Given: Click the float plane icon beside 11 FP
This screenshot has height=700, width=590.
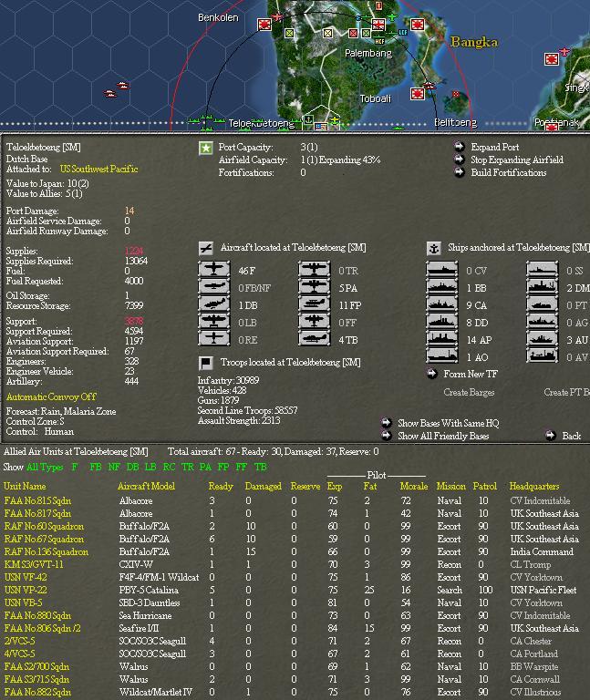Looking at the screenshot, I should click(x=315, y=304).
